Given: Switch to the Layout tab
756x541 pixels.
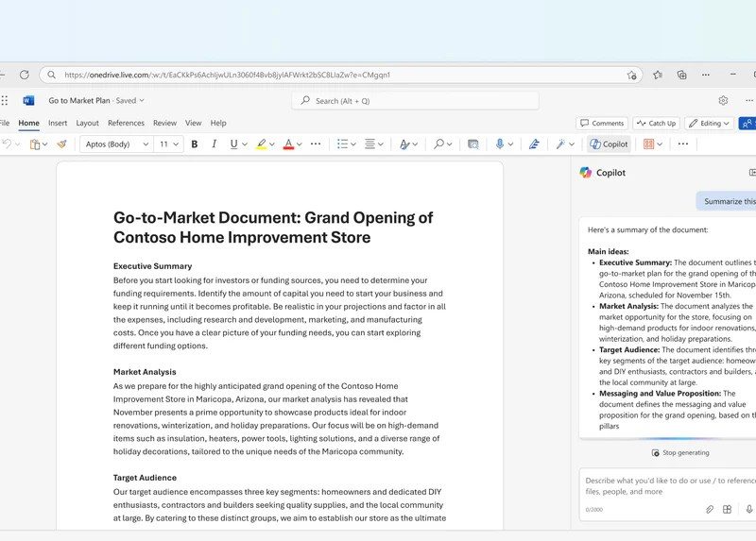Looking at the screenshot, I should click(x=87, y=123).
